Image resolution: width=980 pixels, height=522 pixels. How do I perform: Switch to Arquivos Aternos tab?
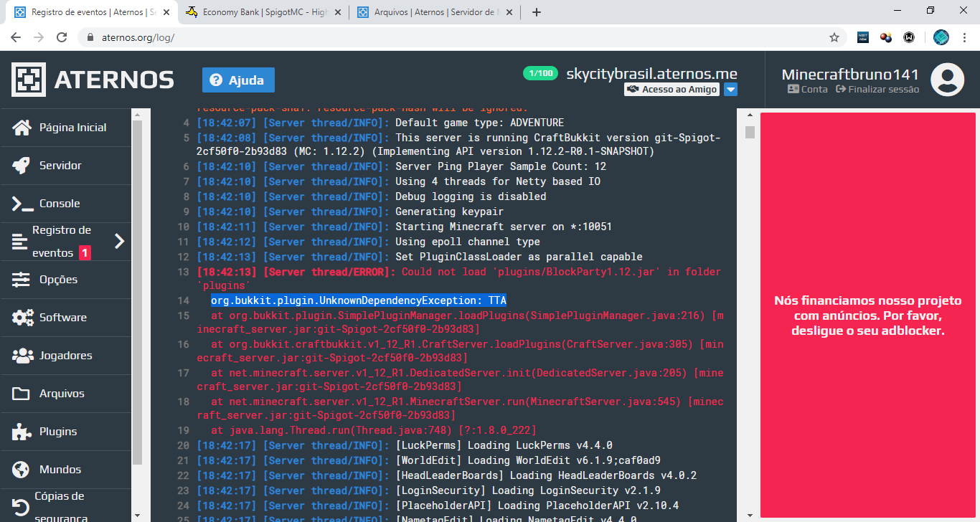tap(435, 12)
